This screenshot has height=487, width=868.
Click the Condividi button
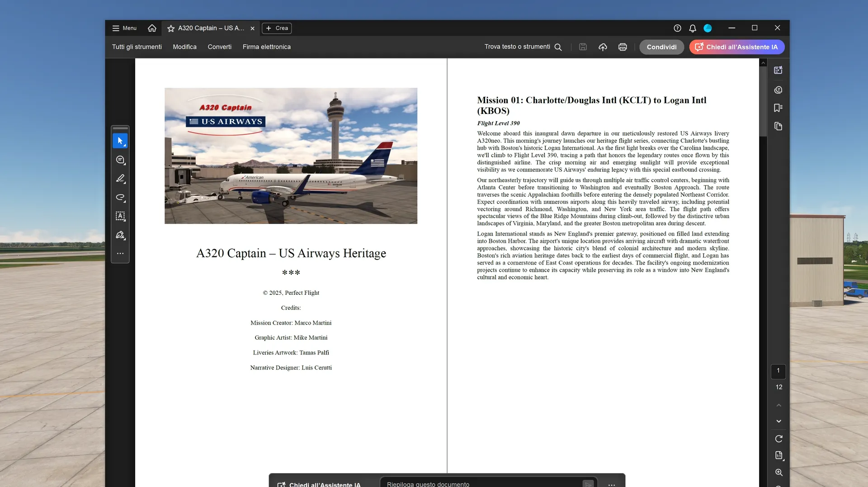point(661,47)
